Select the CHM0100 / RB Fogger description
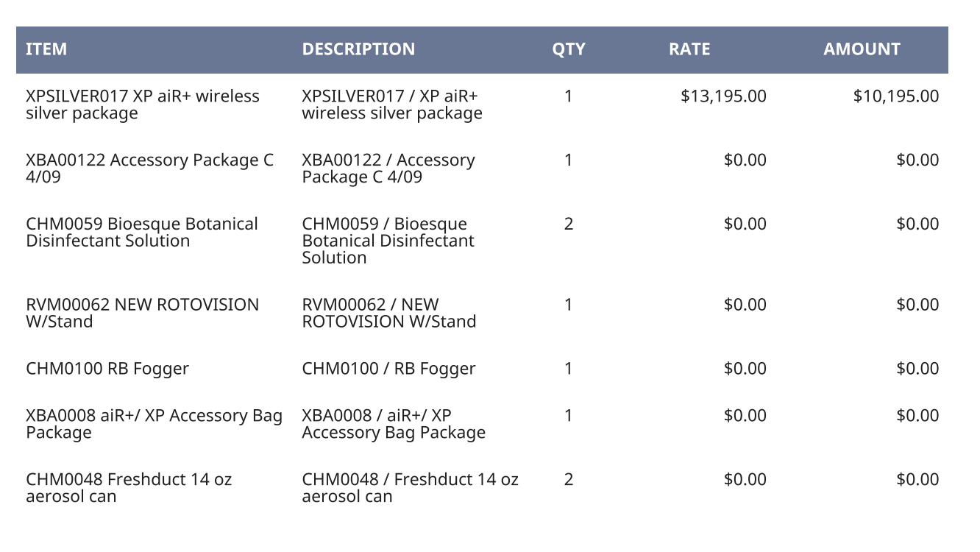 pos(388,369)
